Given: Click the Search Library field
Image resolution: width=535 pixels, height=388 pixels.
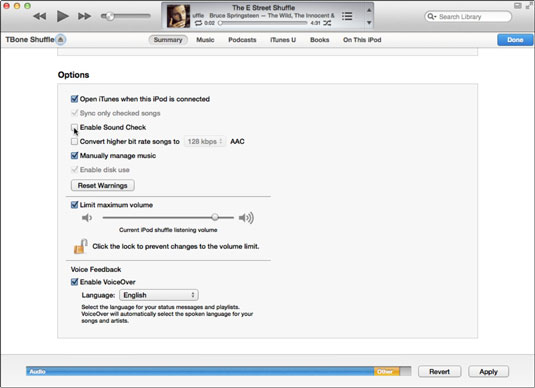Looking at the screenshot, I should [x=468, y=16].
